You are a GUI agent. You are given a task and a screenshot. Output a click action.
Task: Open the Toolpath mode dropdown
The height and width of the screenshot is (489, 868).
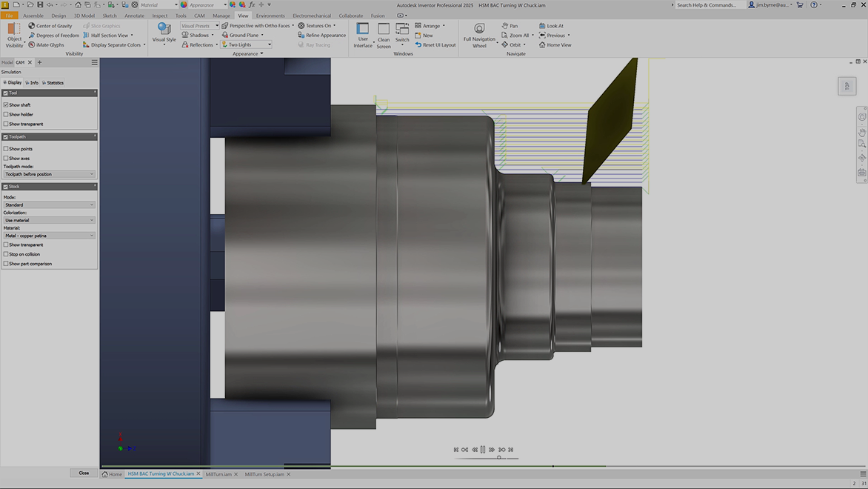[49, 174]
